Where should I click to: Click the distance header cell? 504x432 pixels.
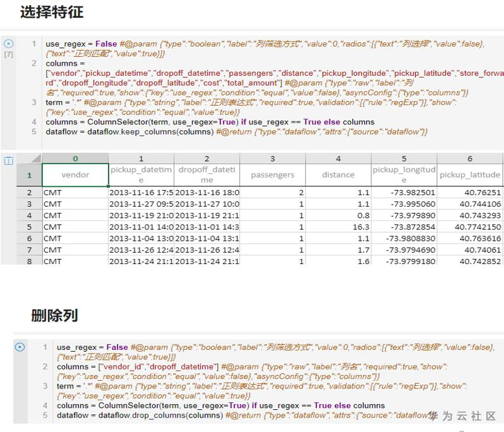pyautogui.click(x=338, y=174)
